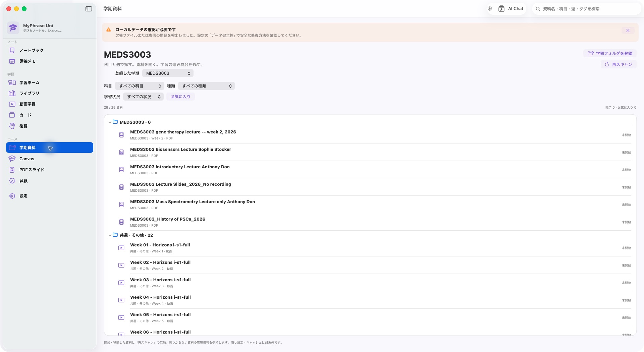Dismiss the ローカルデータの確認 warning banner
Screen dimensions: 644x352
tap(628, 31)
